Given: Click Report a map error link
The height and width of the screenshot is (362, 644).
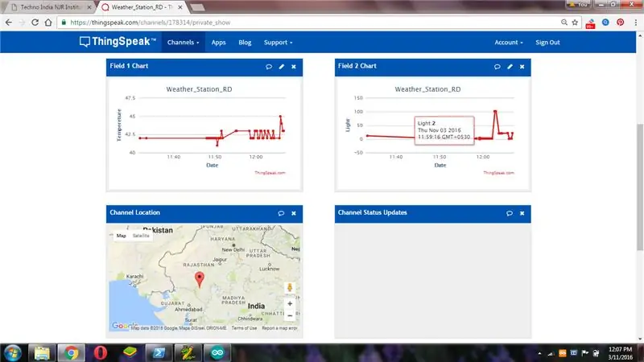Looking at the screenshot, I should click(279, 328).
